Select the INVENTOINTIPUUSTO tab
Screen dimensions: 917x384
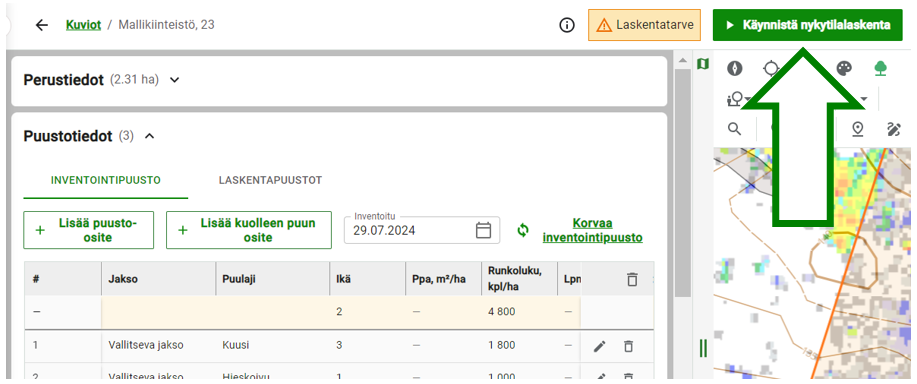point(106,180)
